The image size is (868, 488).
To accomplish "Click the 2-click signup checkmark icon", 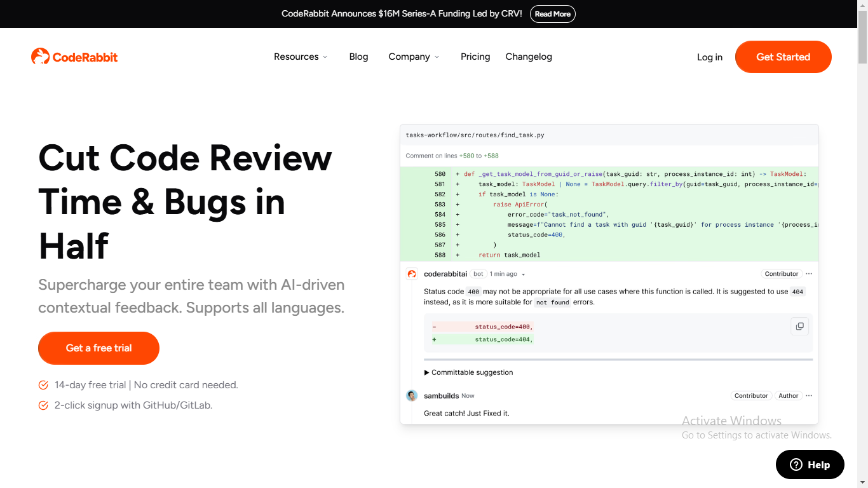I will tap(43, 405).
